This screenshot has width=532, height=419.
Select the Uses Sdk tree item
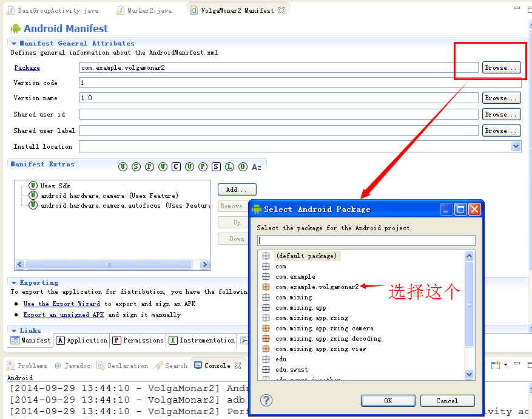50,186
